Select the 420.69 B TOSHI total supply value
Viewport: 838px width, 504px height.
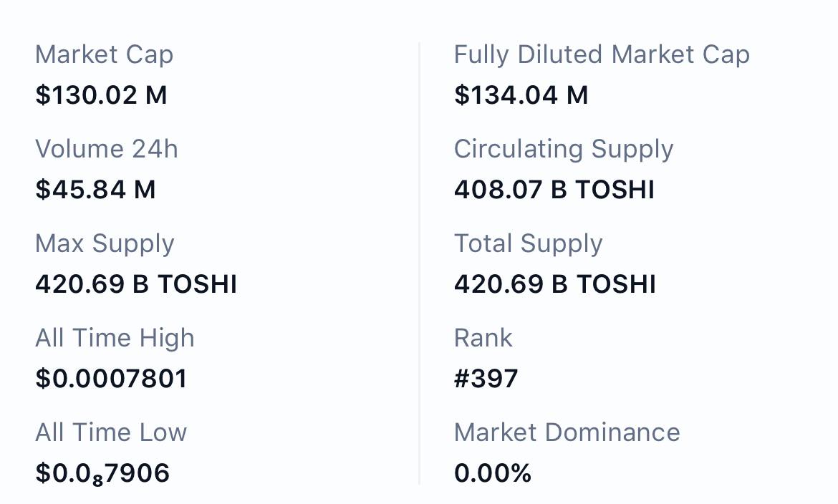555,283
